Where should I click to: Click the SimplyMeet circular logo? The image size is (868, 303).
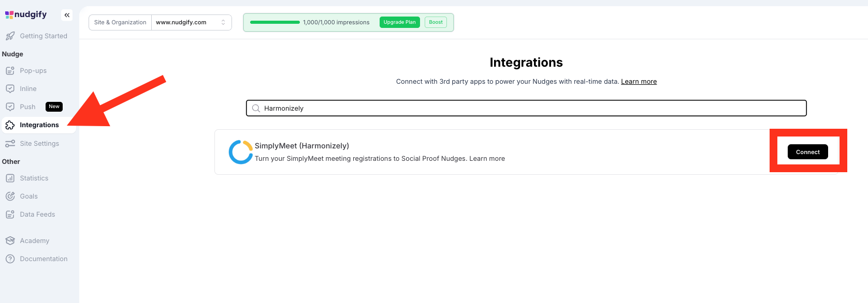click(241, 152)
